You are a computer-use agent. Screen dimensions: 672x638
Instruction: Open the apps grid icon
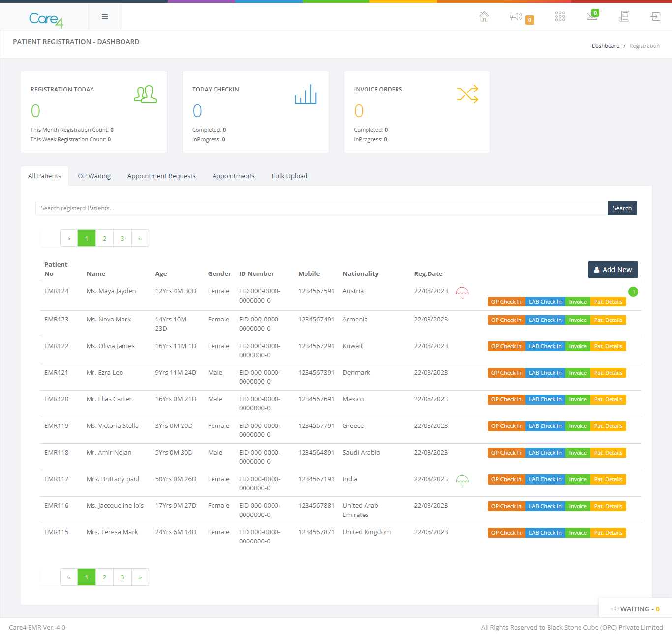point(560,17)
